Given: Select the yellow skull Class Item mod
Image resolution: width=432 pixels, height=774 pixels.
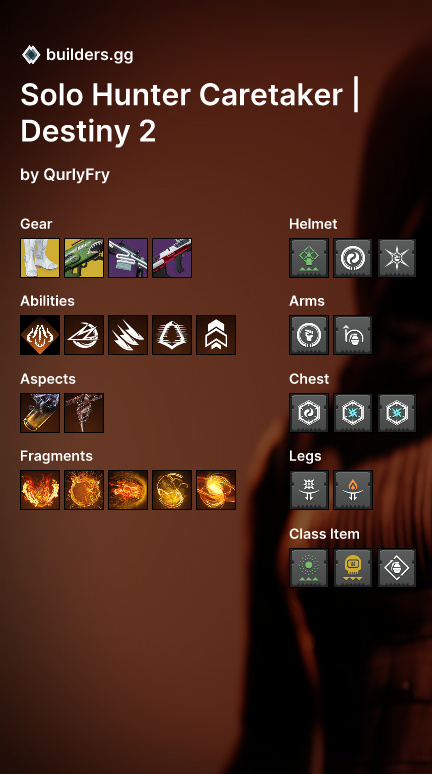Looking at the screenshot, I should coord(353,568).
